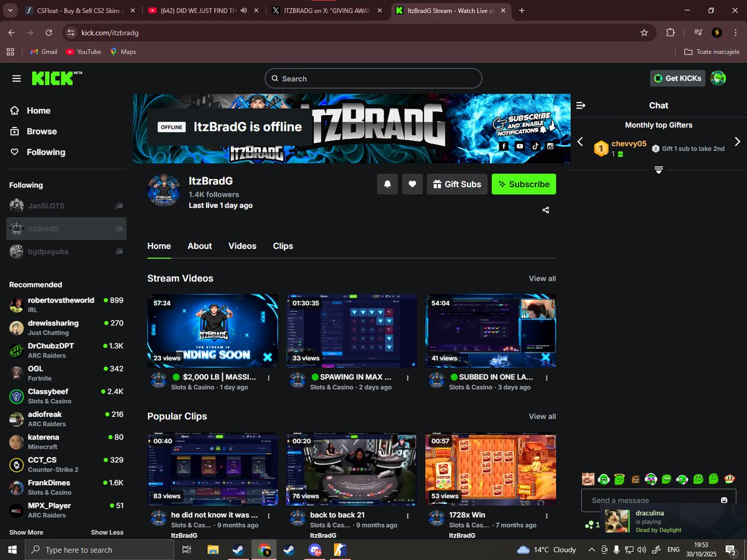Show hidden system tray icons chevron
The width and height of the screenshot is (747, 560).
592,550
